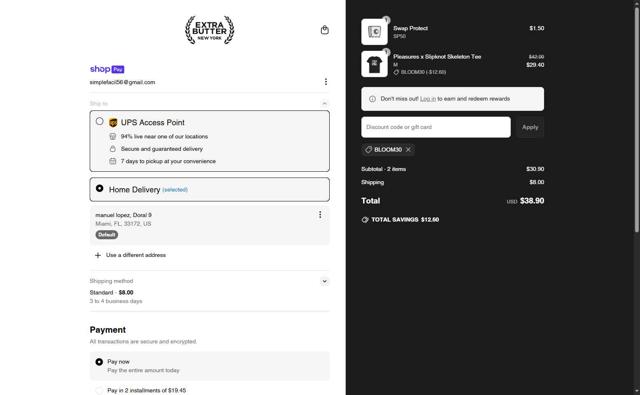Click the page vertical scrollbar

636,120
